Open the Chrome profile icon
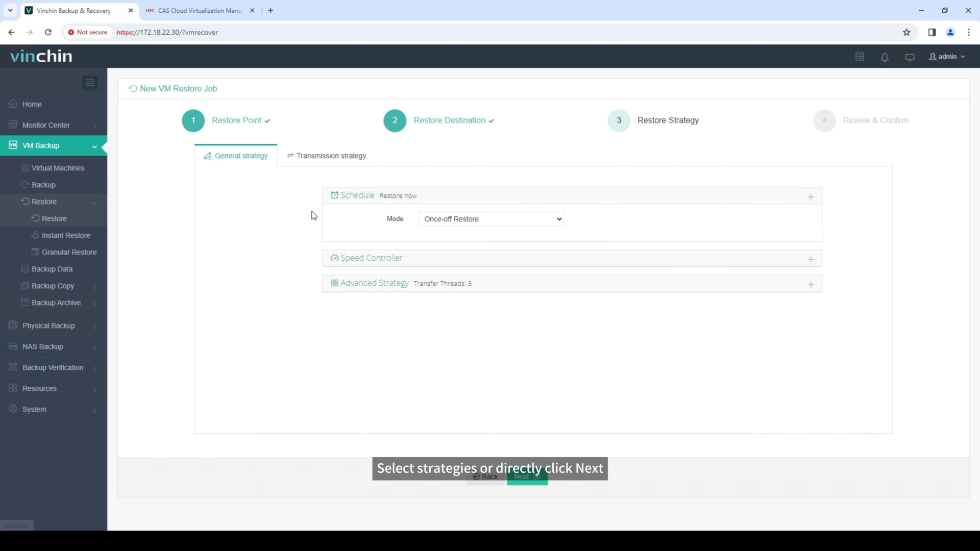980x551 pixels. click(x=950, y=32)
